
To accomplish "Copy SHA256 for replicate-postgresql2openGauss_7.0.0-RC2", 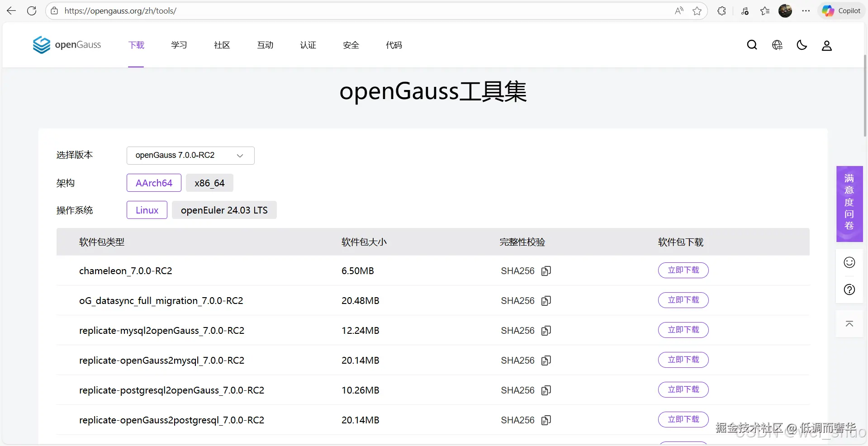I will pos(546,390).
